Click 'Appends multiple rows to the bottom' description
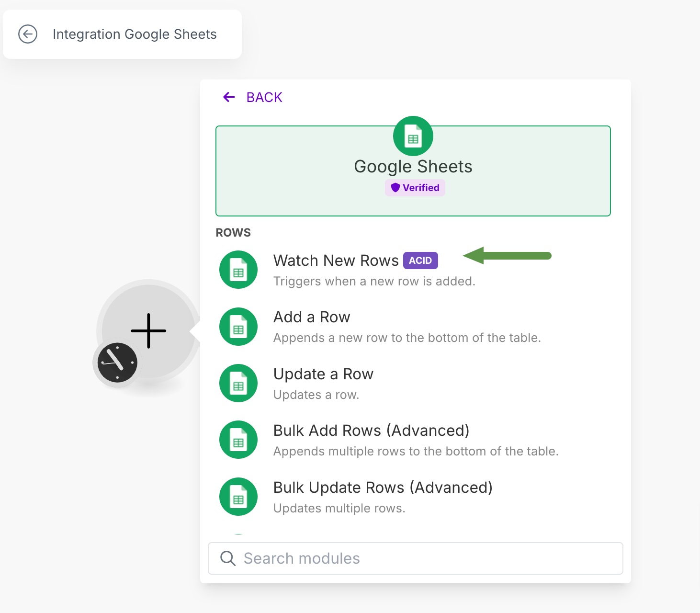 416,451
